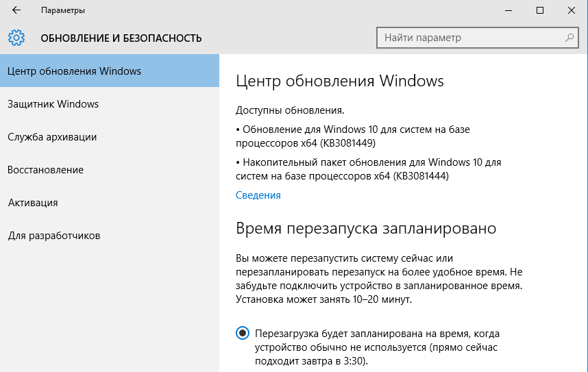Select "Центр обновления Windows" in the sidebar
588x372 pixels.
[x=74, y=71]
